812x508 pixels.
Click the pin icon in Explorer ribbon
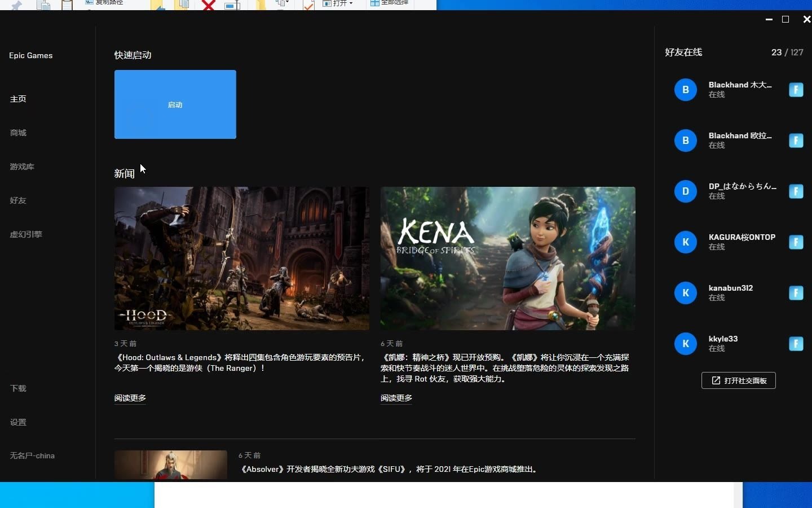[17, 6]
